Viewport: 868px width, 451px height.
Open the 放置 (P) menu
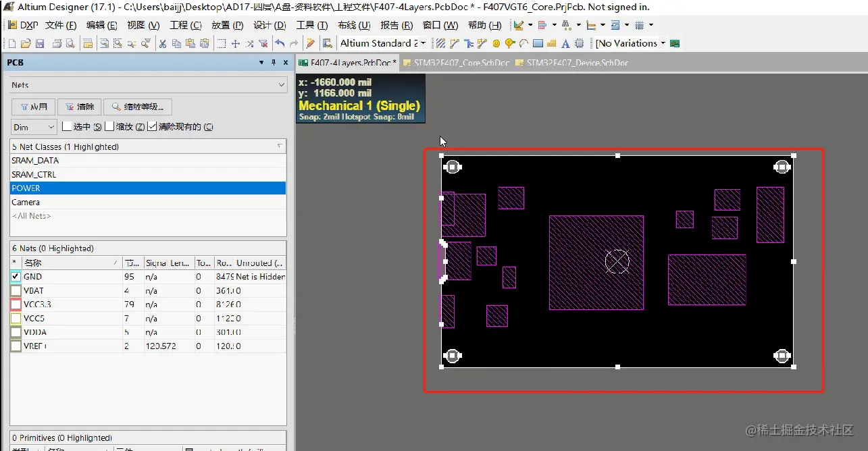(228, 25)
